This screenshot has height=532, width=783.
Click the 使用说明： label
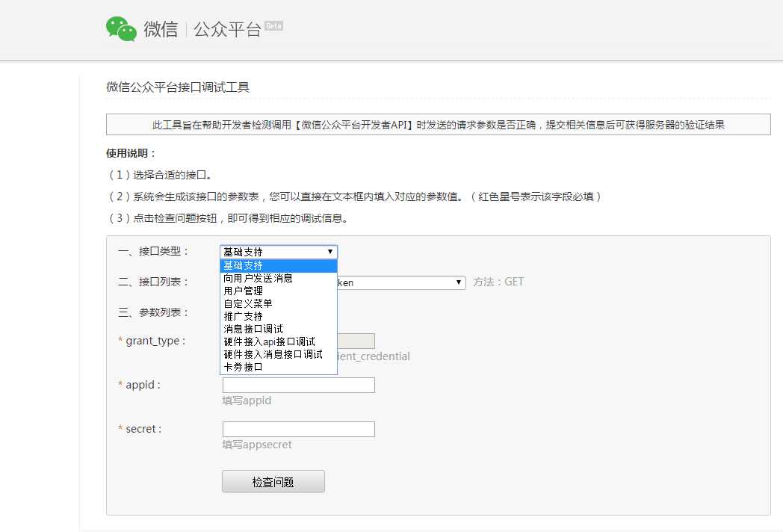point(131,153)
